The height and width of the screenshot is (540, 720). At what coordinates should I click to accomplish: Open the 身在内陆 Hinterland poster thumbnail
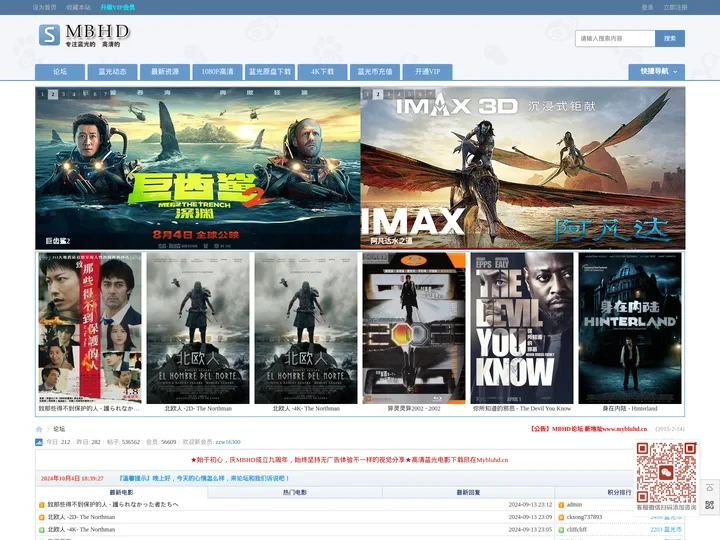pos(630,328)
